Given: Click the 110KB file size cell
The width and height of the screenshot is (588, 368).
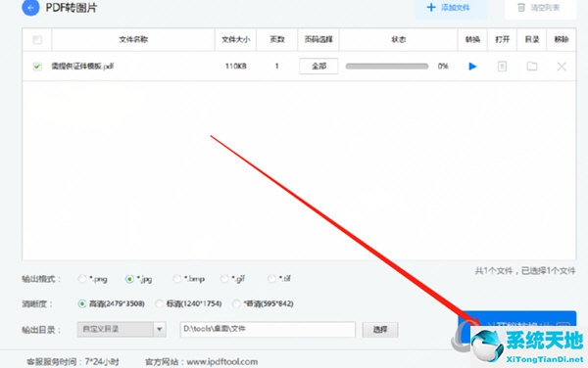Looking at the screenshot, I should 235,67.
